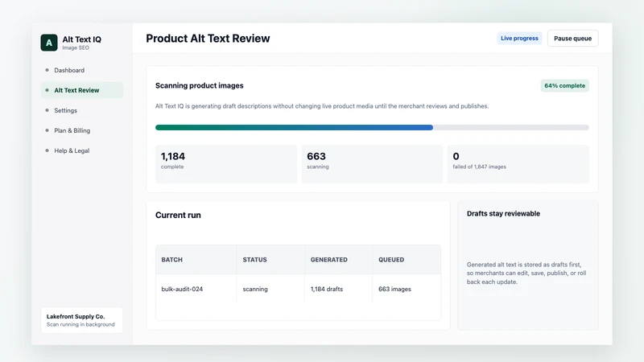The image size is (644, 362).
Task: Click the Live progress badge
Action: [519, 38]
